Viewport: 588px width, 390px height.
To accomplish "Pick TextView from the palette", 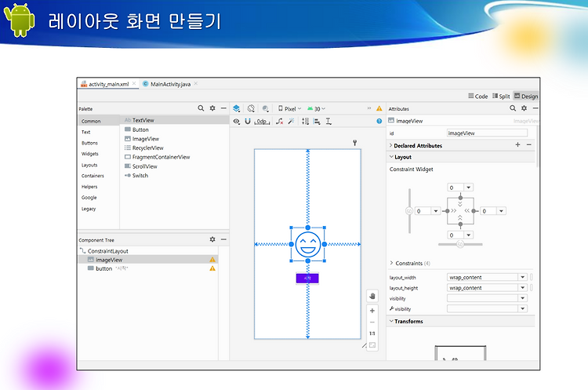I will coord(175,120).
